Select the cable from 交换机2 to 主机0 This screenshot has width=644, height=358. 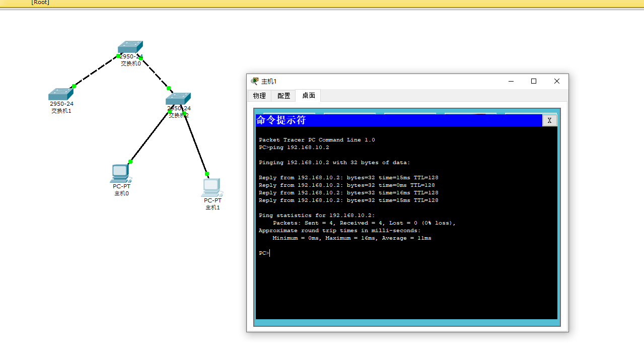(150, 136)
